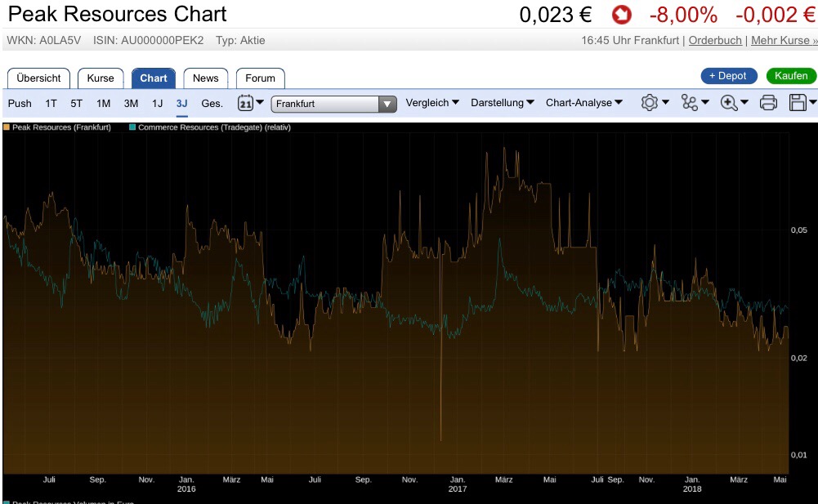Click ISIN AU000000PEK2 text

(148, 40)
